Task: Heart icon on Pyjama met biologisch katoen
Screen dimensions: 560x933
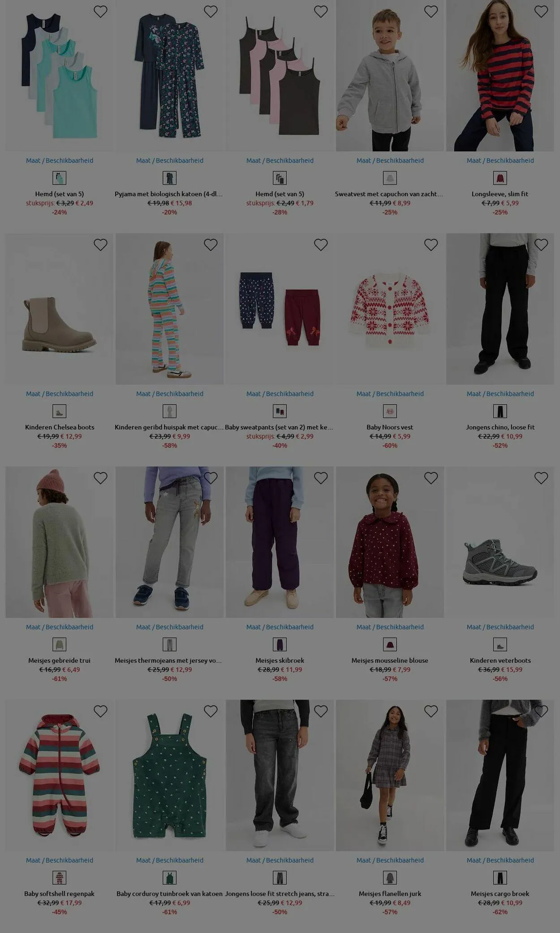Action: click(211, 12)
